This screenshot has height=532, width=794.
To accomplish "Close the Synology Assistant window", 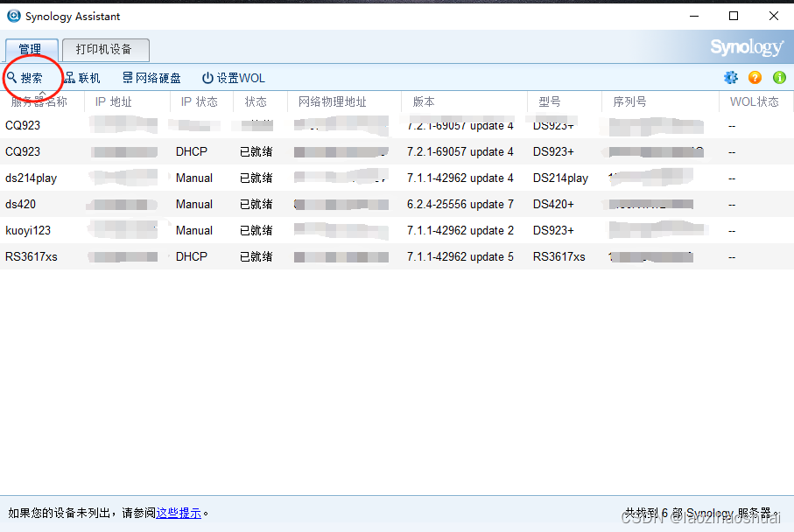I will click(773, 17).
